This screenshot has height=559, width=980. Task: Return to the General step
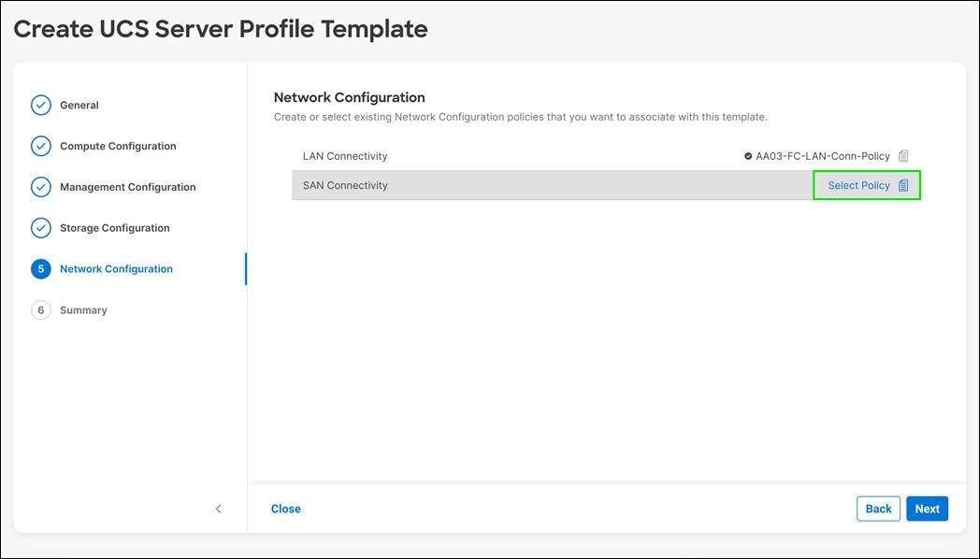click(x=79, y=105)
